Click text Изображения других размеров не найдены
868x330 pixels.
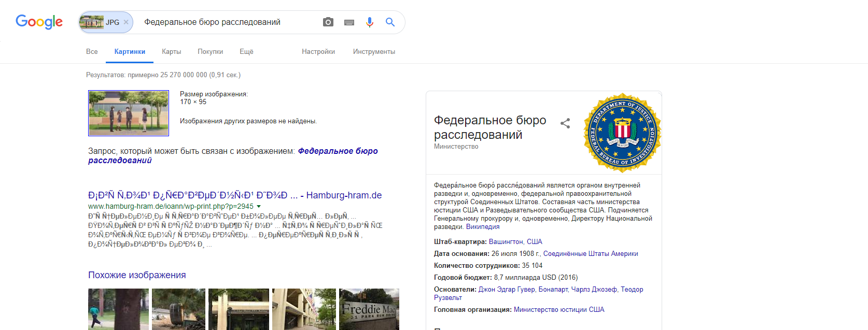248,121
